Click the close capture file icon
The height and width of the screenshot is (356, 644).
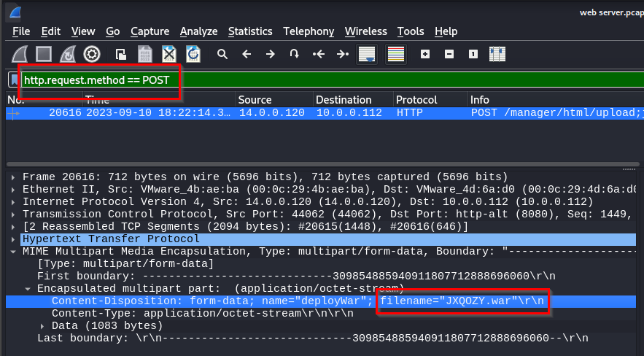[169, 54]
